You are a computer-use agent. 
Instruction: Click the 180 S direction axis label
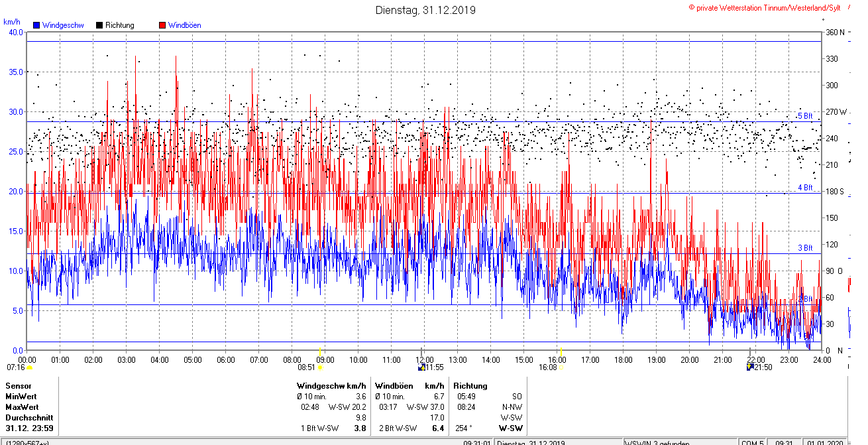tap(835, 191)
